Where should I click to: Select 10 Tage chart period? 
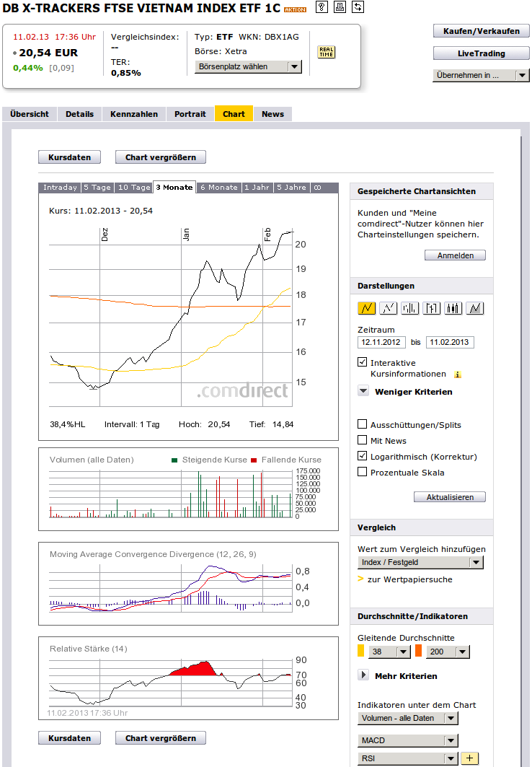click(x=134, y=188)
